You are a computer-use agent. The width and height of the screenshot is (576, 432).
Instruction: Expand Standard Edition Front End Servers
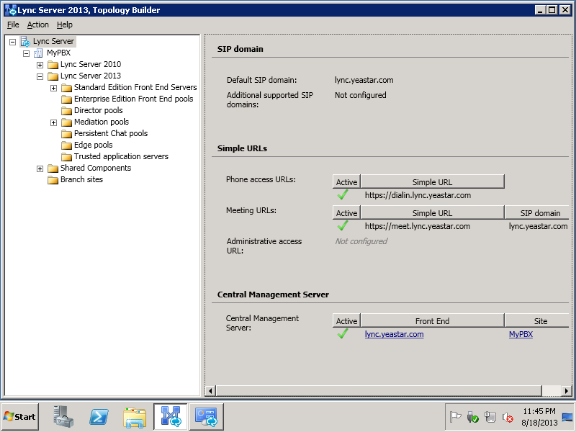tap(54, 88)
